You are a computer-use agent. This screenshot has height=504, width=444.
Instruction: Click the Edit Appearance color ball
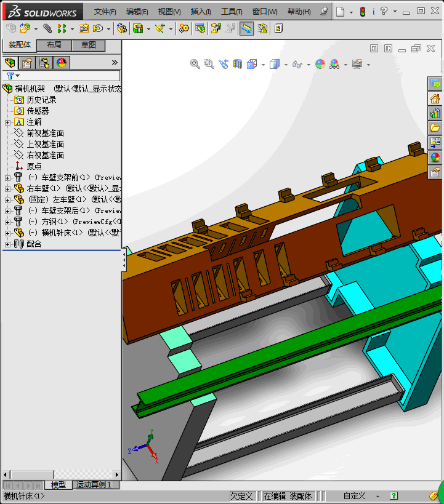(320, 64)
